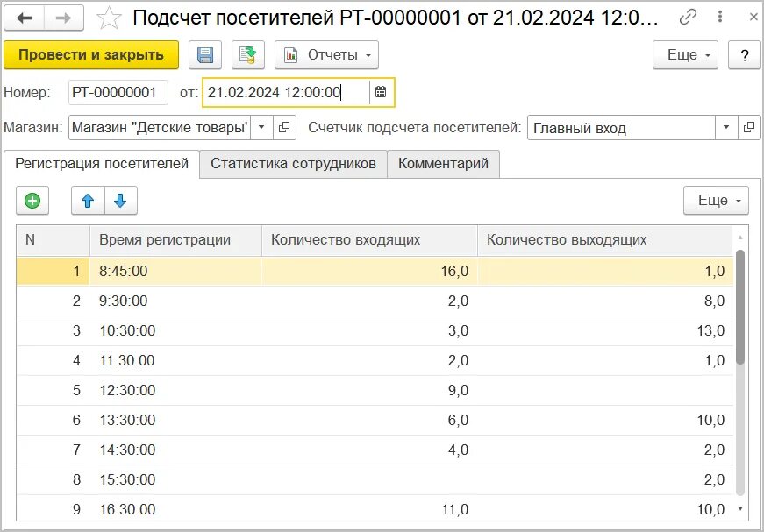Viewport: 764px width, 532px height.
Task: Move row up with blue up arrow
Action: [x=89, y=201]
